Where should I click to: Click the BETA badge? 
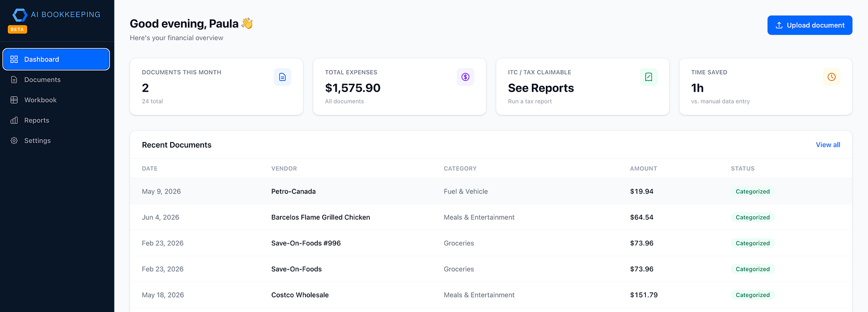pos(18,30)
